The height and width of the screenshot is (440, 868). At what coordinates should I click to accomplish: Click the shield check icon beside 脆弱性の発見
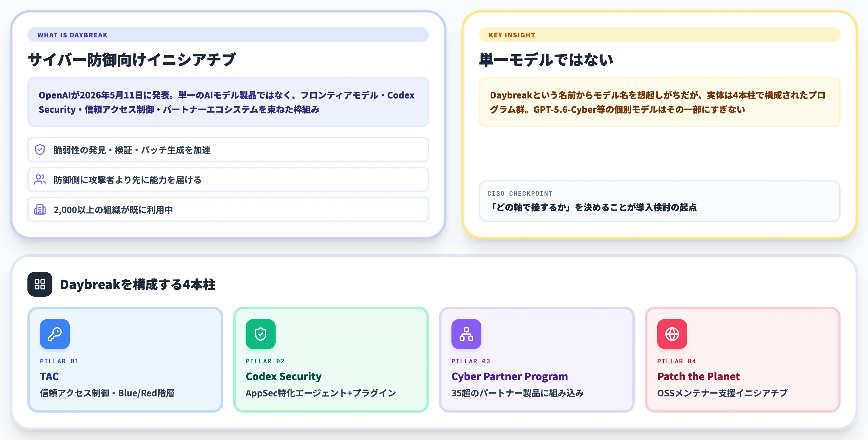click(40, 150)
